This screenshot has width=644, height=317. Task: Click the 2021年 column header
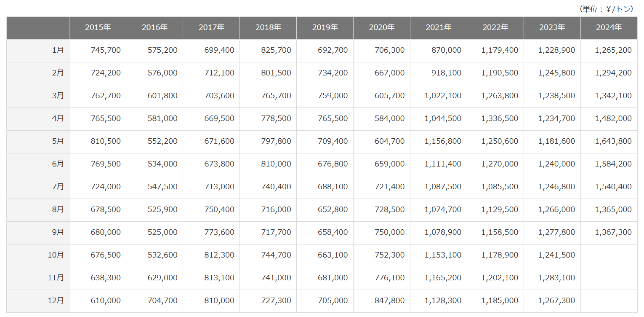point(439,28)
